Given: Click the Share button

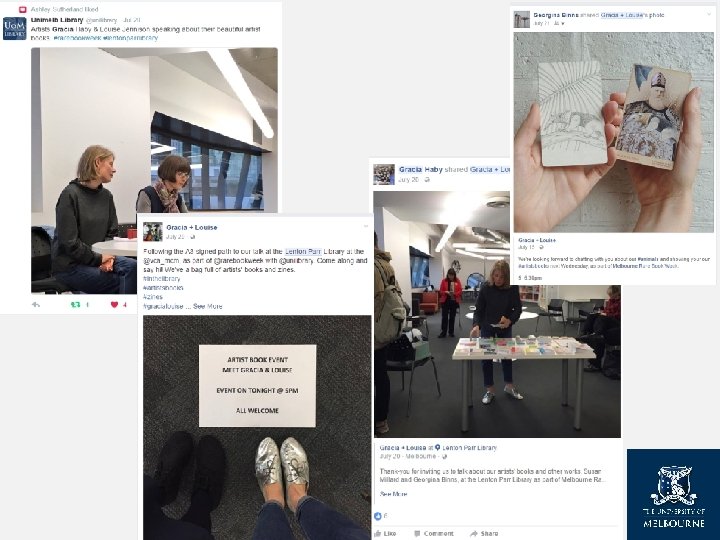Looking at the screenshot, I should click(484, 533).
